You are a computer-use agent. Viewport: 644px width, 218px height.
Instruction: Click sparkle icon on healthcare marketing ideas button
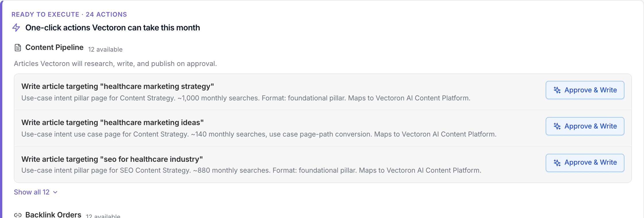click(557, 126)
